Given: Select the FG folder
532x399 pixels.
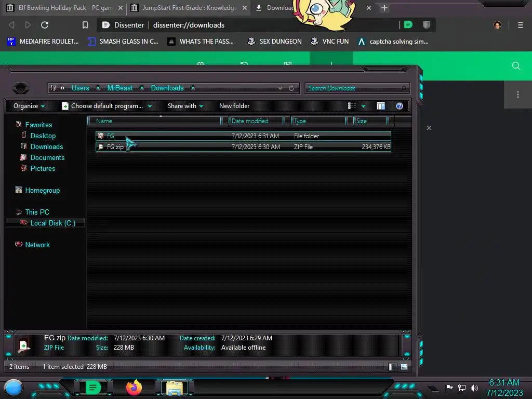Looking at the screenshot, I should [243, 136].
